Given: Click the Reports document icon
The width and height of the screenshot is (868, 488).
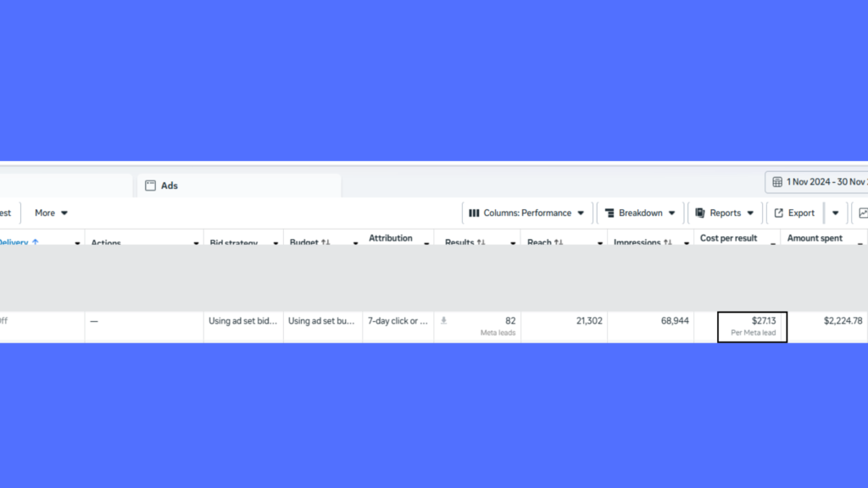Looking at the screenshot, I should tap(700, 213).
